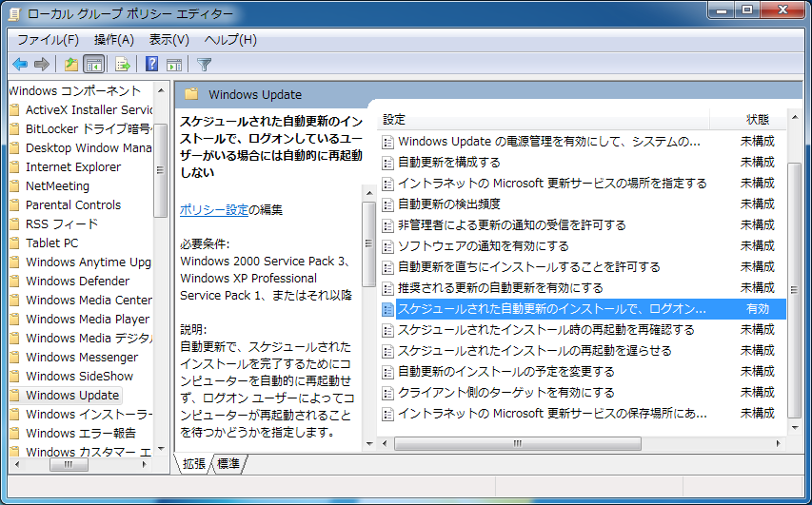Select ActiveX Installer Service tree folder
This screenshot has width=812, height=505.
(x=89, y=109)
